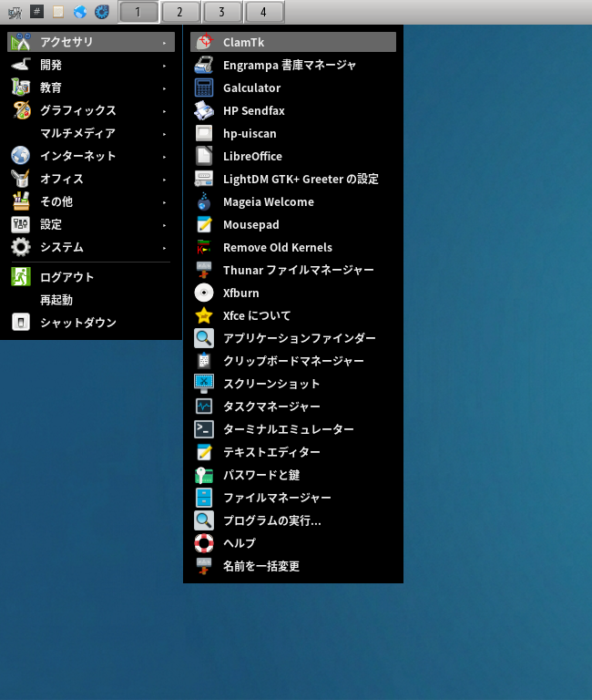Expand the 開発 submenu arrow
Screen dimensions: 592x700
(x=164, y=66)
